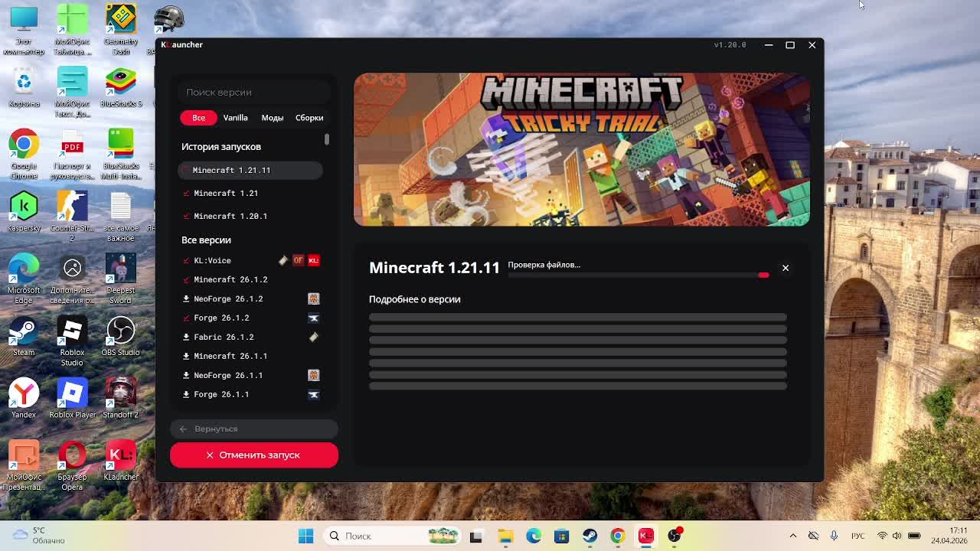
Task: Open Microsoft Store from the taskbar
Action: pos(561,536)
